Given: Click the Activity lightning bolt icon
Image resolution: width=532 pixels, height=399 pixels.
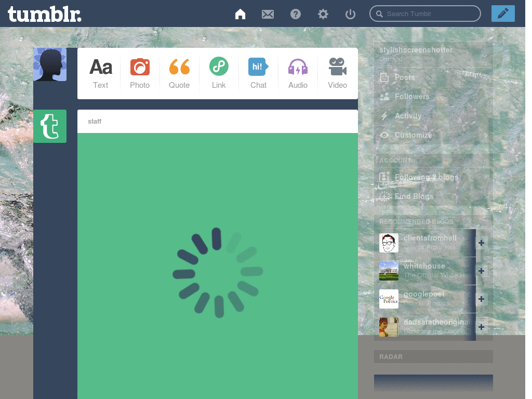Looking at the screenshot, I should pyautogui.click(x=384, y=116).
